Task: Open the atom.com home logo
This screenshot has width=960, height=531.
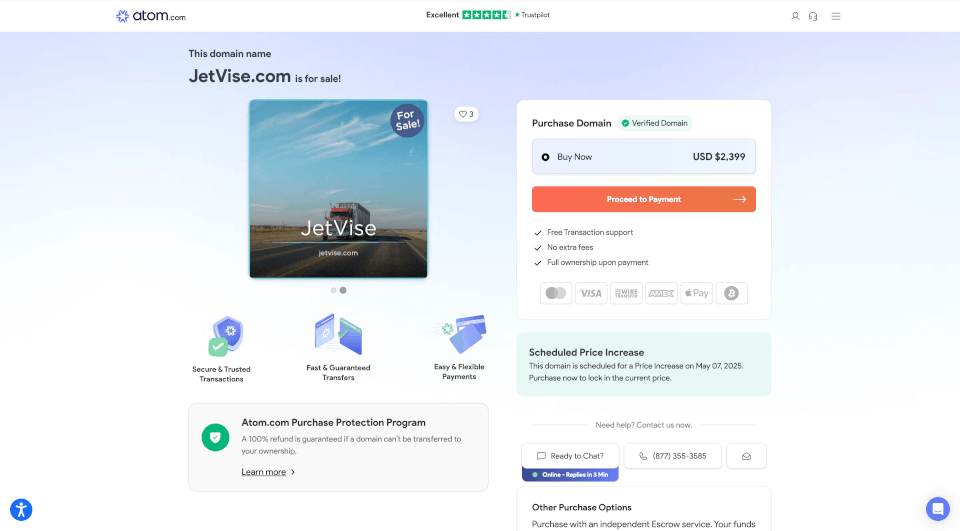Action: pos(151,16)
